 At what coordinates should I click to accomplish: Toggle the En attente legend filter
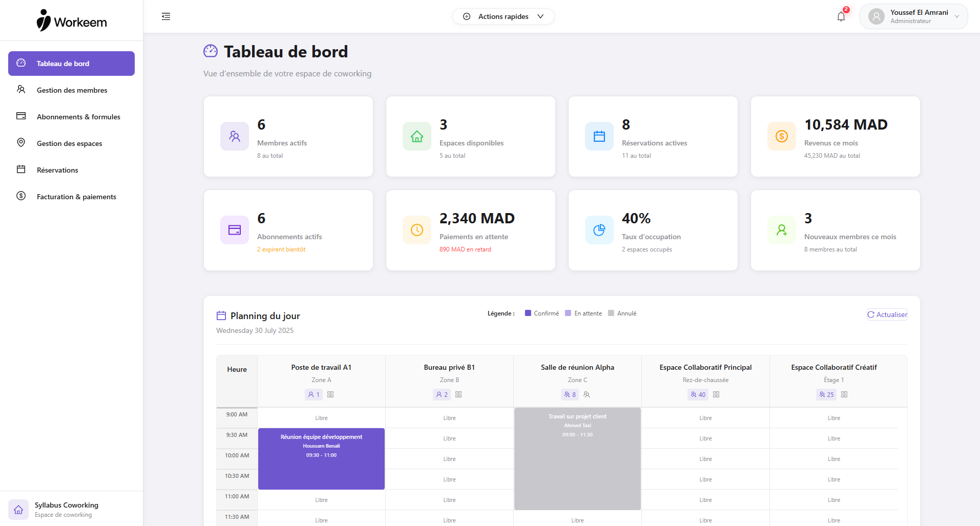coord(583,312)
